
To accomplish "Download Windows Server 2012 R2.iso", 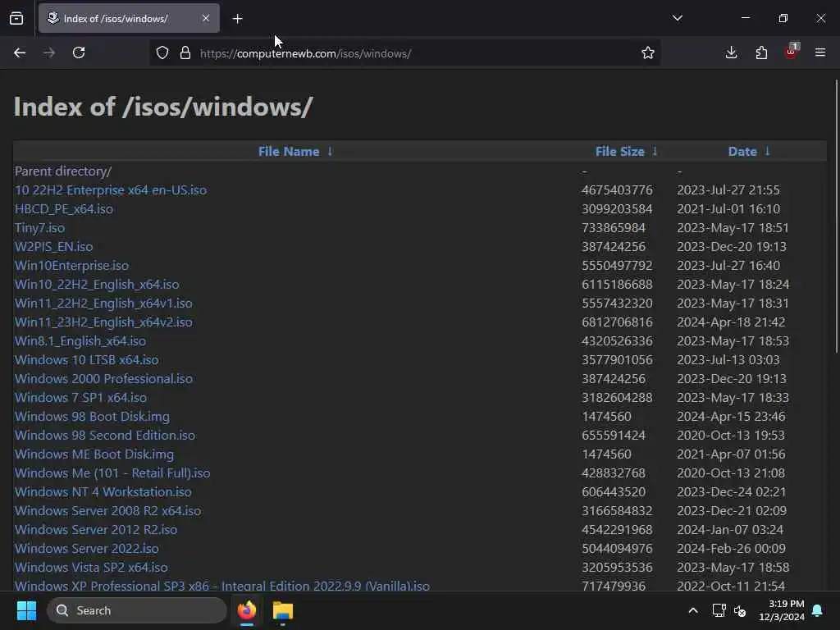I will coord(96,529).
